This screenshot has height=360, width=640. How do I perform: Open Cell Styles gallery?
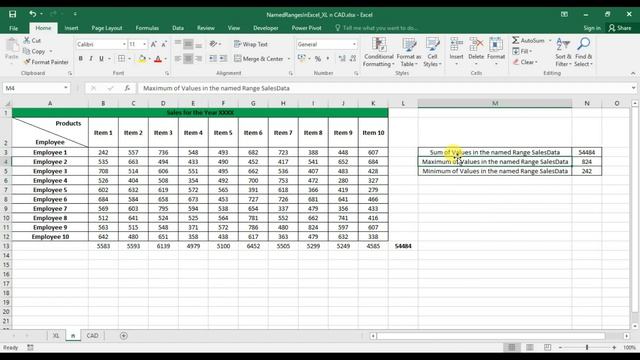click(x=432, y=52)
